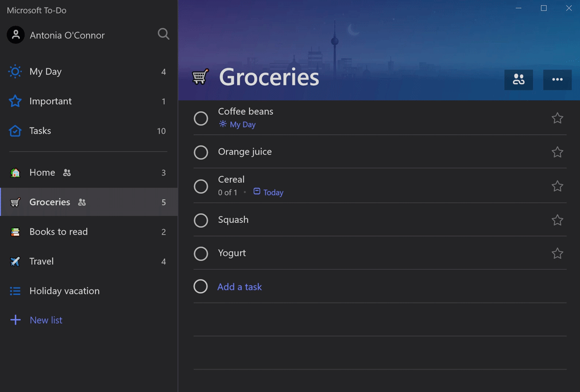Click the search magnifier icon
The height and width of the screenshot is (392, 580).
point(164,34)
